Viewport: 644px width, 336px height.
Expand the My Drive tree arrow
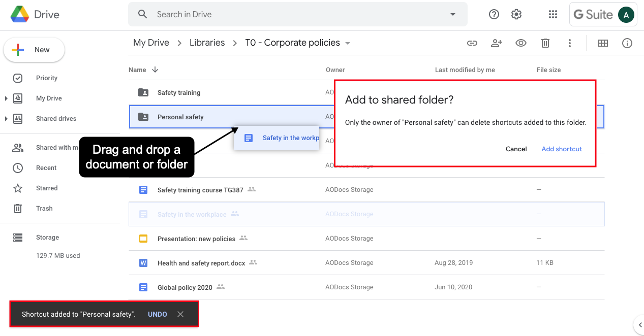(x=6, y=98)
